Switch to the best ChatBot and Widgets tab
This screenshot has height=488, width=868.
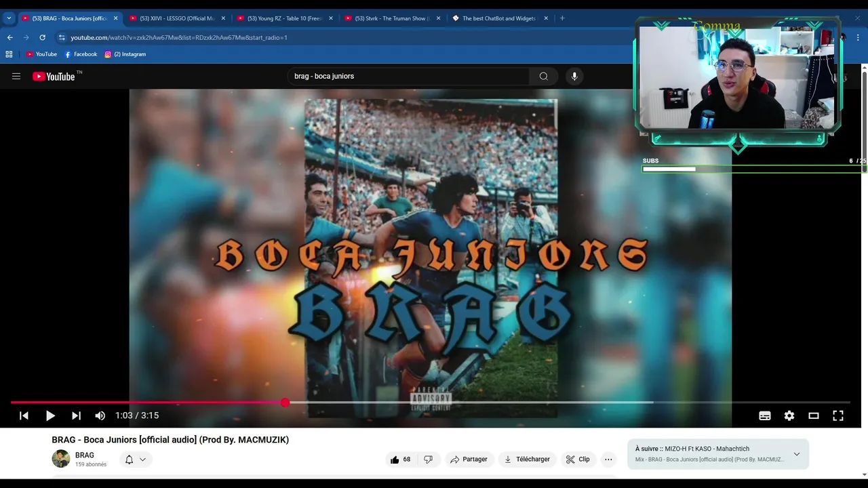click(500, 18)
